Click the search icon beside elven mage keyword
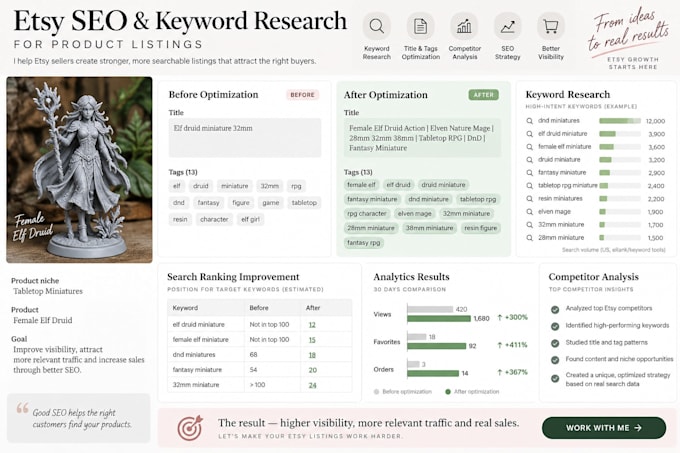680x453 pixels. point(530,212)
